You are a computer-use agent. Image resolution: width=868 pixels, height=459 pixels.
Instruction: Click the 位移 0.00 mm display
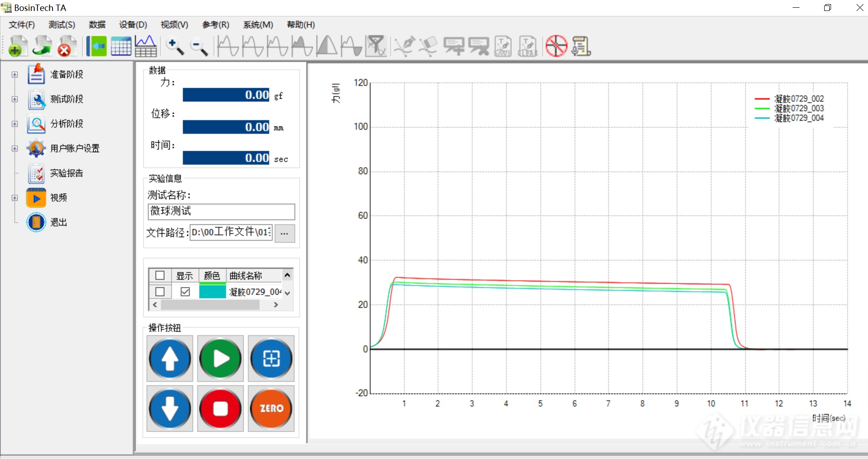[x=226, y=127]
